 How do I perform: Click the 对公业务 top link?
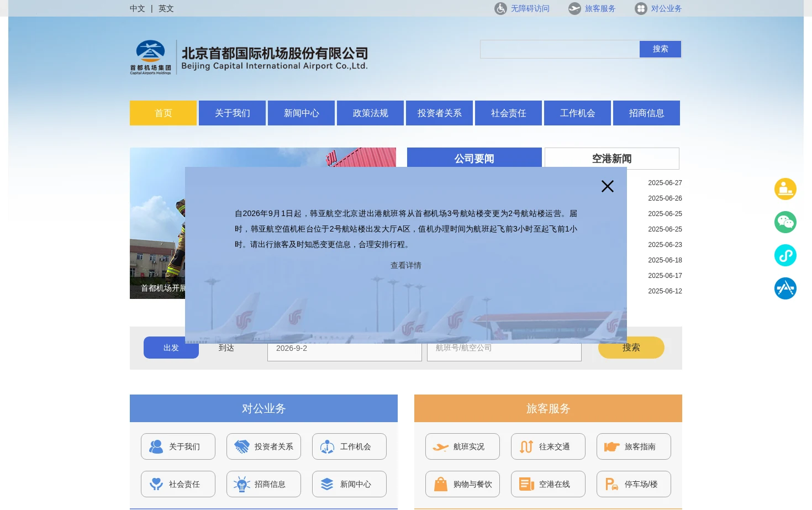(x=666, y=8)
